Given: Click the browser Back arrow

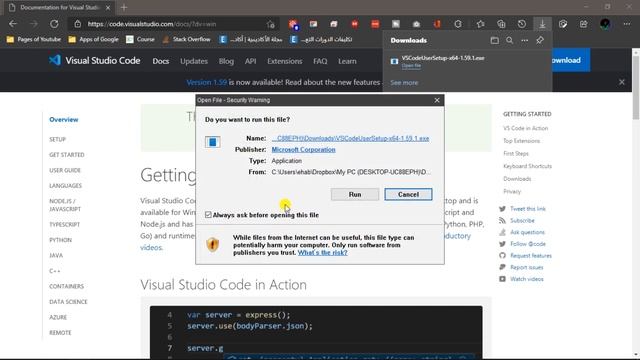Looking at the screenshot, I should point(13,24).
